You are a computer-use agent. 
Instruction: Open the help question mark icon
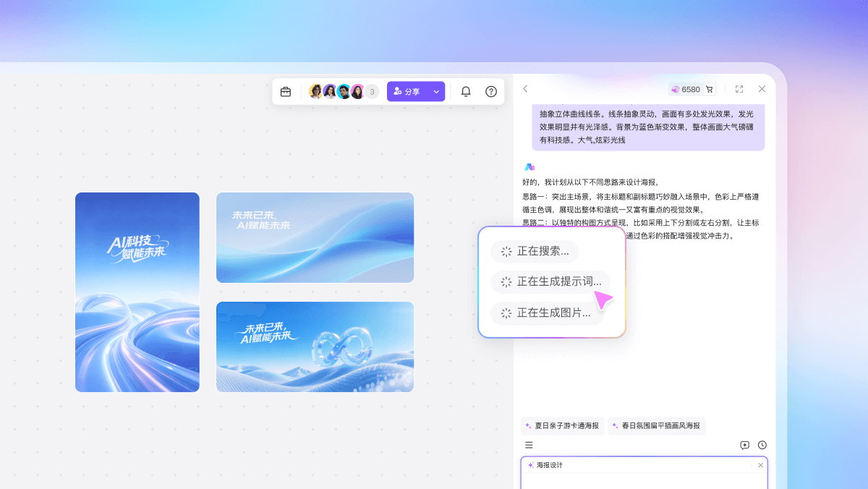click(x=490, y=91)
